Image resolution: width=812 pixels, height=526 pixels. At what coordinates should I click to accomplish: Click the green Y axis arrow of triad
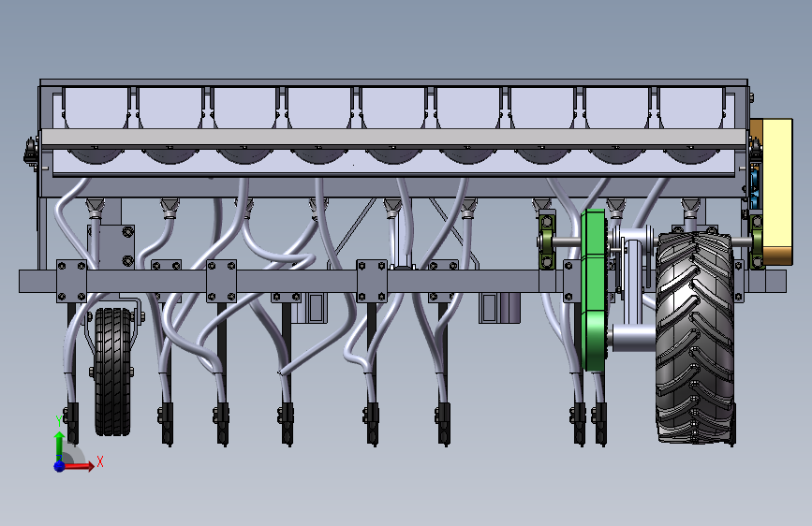coord(60,446)
